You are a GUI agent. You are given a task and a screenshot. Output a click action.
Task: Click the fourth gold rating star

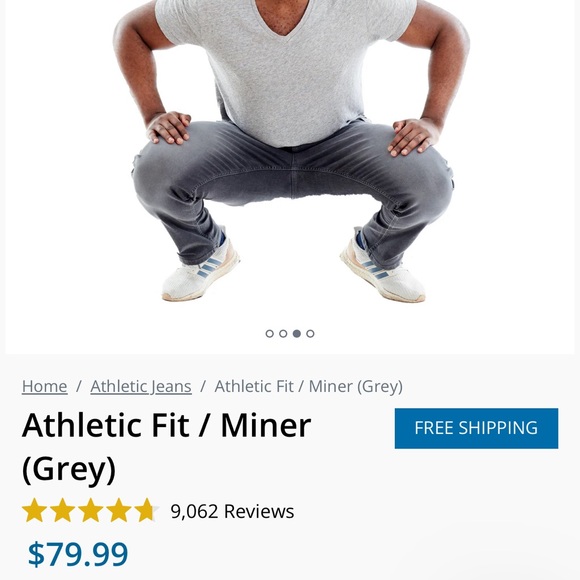point(119,510)
